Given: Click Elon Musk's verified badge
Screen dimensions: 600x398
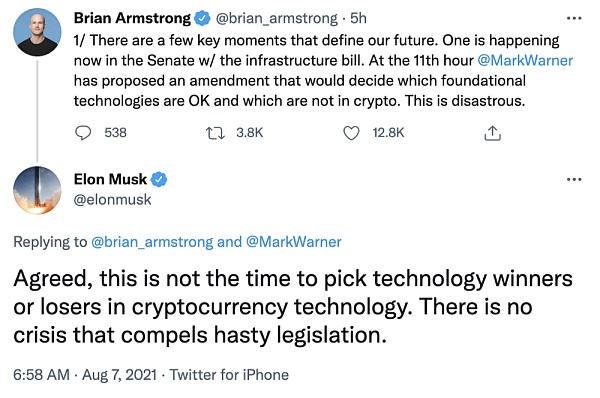Looking at the screenshot, I should coord(159,179).
